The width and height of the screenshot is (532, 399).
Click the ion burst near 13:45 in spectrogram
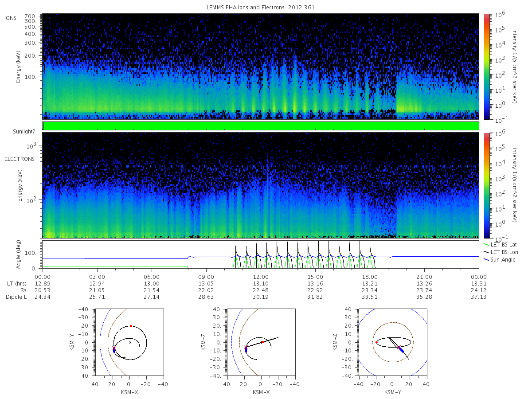(294, 89)
